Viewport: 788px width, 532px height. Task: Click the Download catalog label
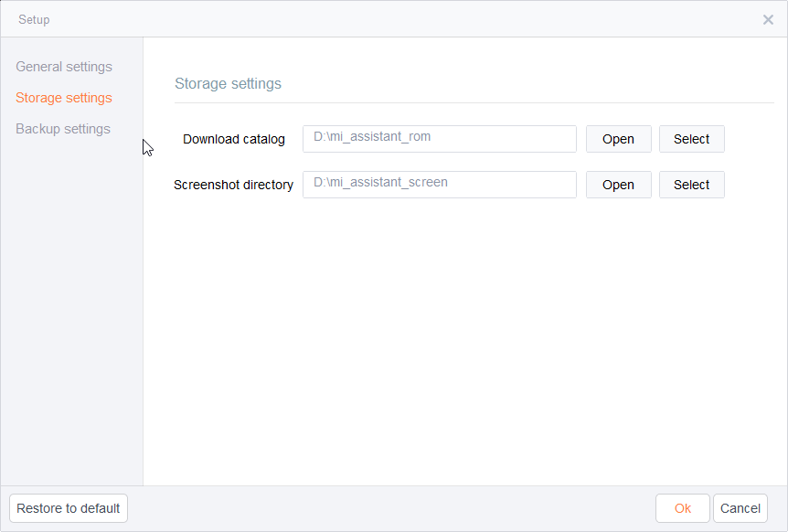click(234, 139)
